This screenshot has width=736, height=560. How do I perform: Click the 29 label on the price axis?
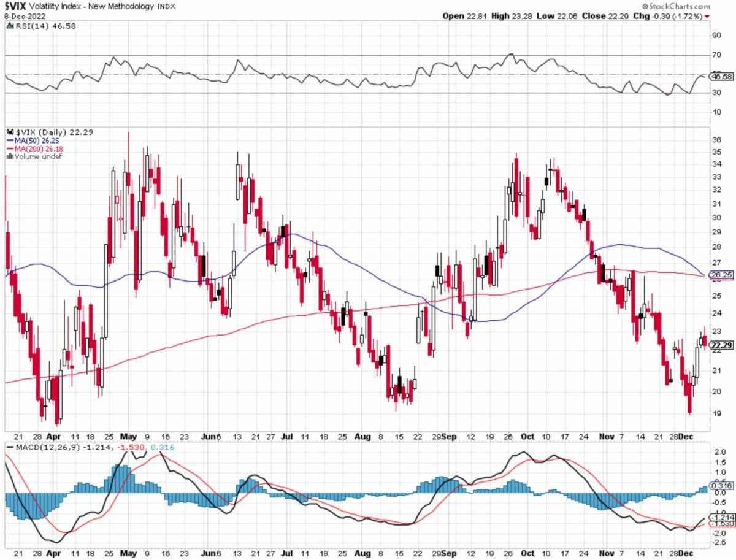tap(716, 231)
